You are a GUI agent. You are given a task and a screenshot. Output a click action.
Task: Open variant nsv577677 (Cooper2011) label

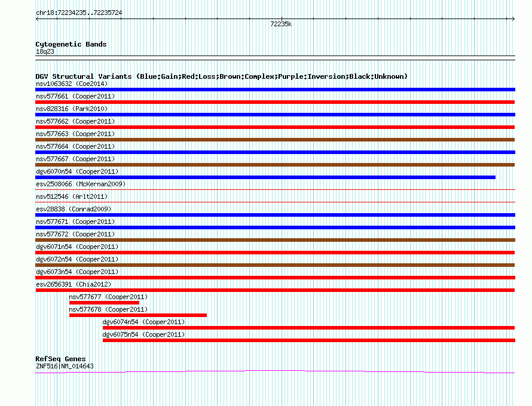tap(108, 297)
